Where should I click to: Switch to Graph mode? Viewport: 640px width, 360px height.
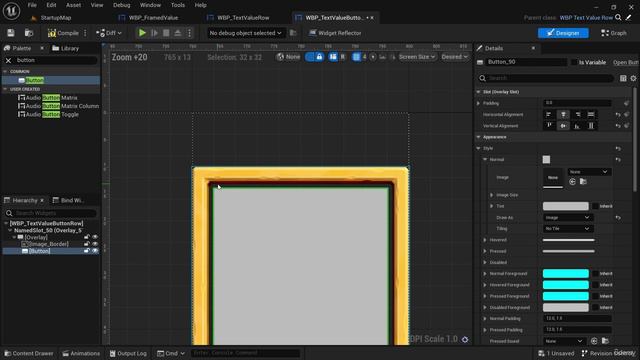click(613, 33)
